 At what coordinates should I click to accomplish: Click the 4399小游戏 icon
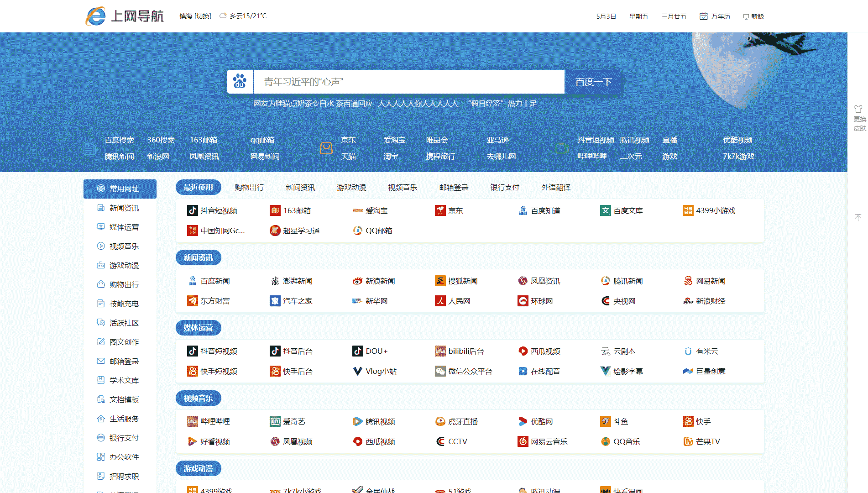click(688, 210)
